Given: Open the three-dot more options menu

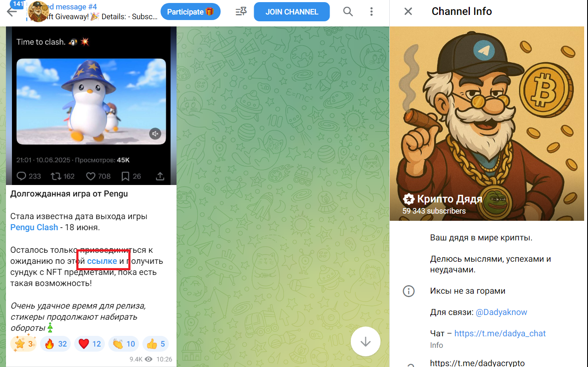Looking at the screenshot, I should (372, 12).
